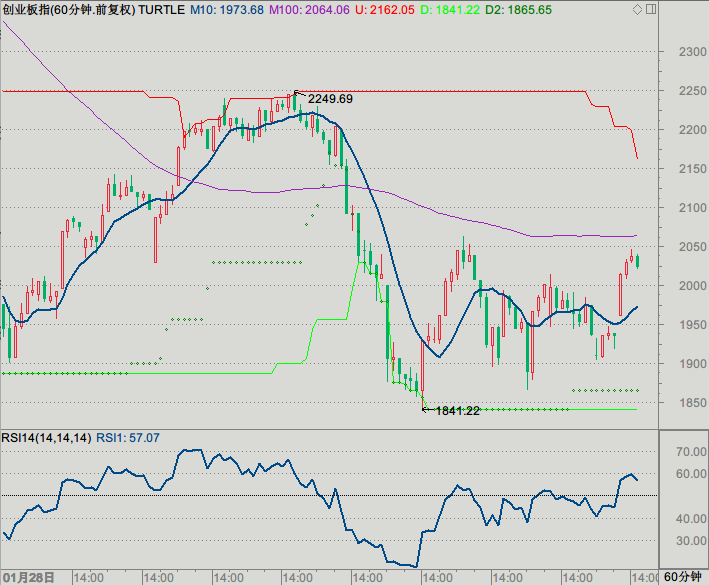The height and width of the screenshot is (585, 709).
Task: Open the RSI14(14,14,14) indicator label
Action: tap(46, 438)
